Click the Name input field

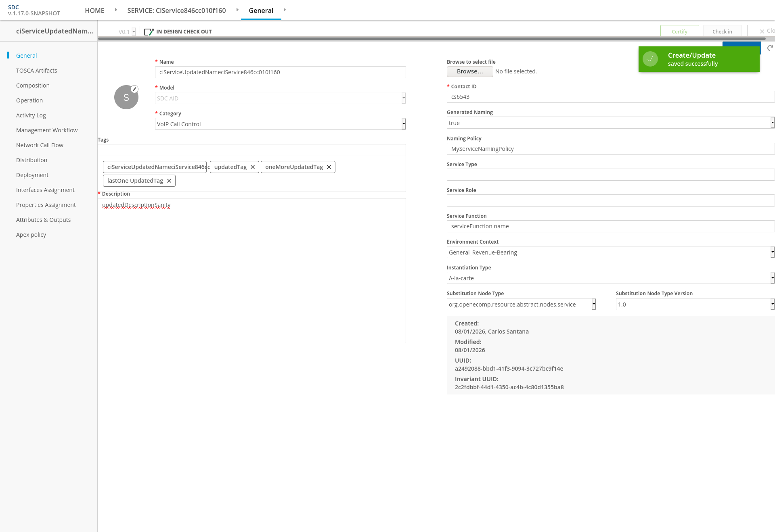280,72
